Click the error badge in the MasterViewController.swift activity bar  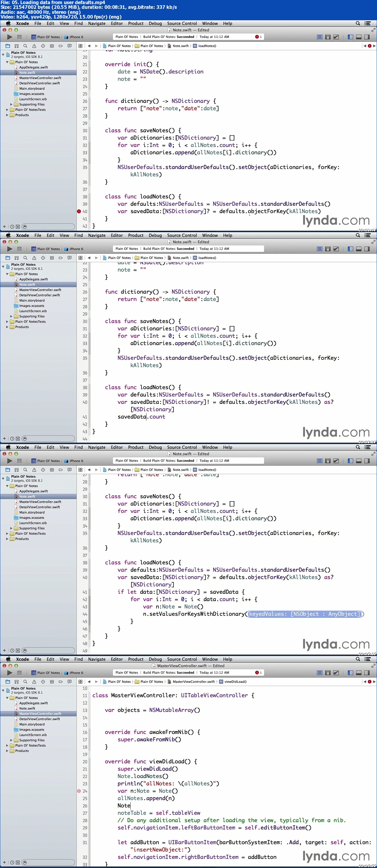(x=258, y=673)
